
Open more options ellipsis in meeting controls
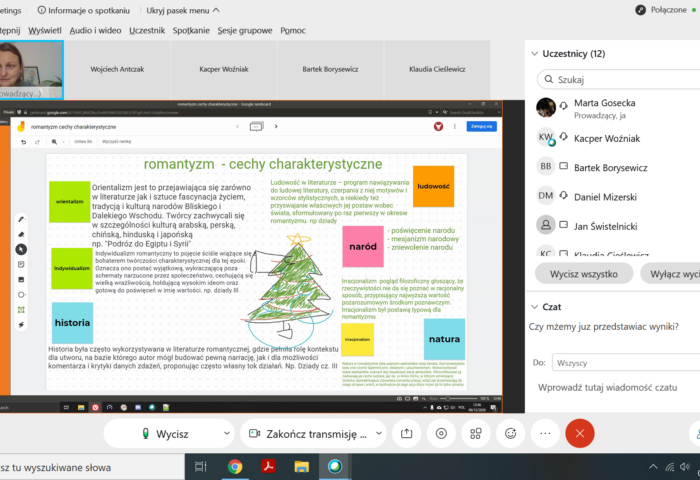click(x=545, y=433)
